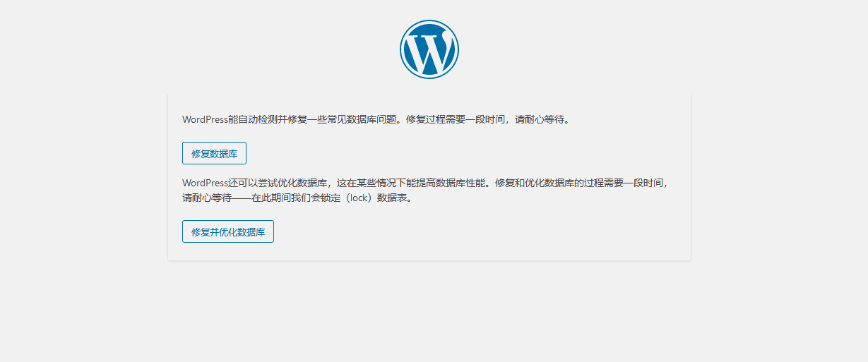Click WordPress at start of second paragraph
Image resolution: width=868 pixels, height=362 pixels.
[205, 183]
